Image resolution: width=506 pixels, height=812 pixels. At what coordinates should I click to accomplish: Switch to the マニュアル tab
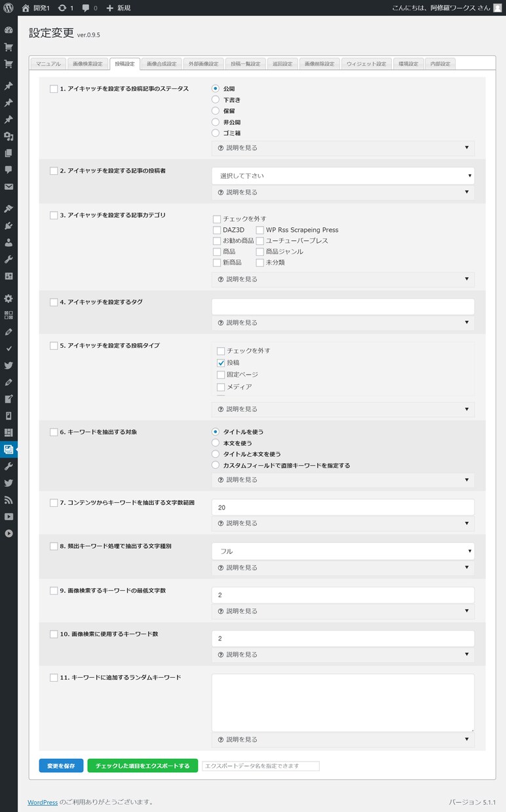pos(49,64)
